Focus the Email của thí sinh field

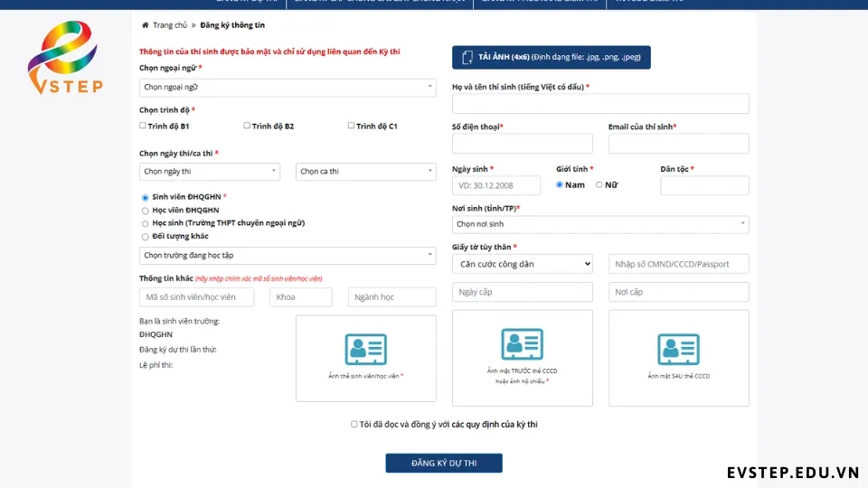click(x=678, y=144)
